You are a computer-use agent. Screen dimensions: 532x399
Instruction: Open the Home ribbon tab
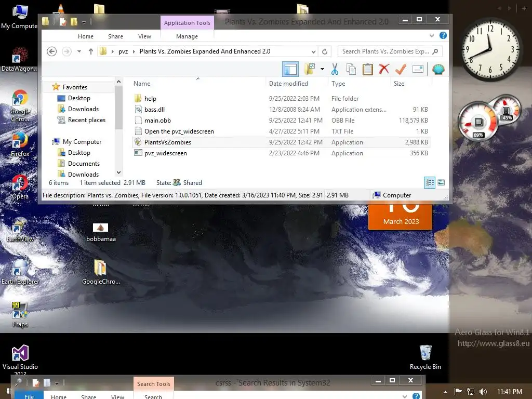[86, 36]
